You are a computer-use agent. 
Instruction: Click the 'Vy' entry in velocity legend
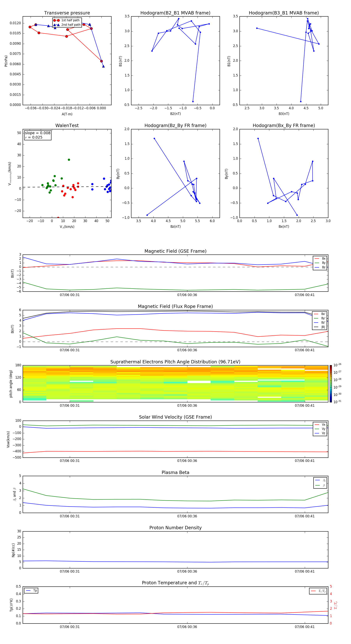pyautogui.click(x=320, y=429)
